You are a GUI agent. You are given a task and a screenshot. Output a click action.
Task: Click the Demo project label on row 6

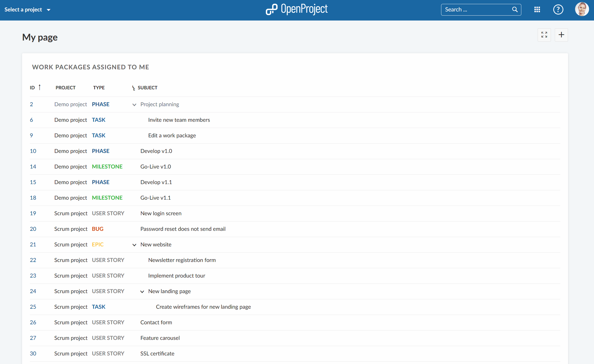tap(70, 120)
